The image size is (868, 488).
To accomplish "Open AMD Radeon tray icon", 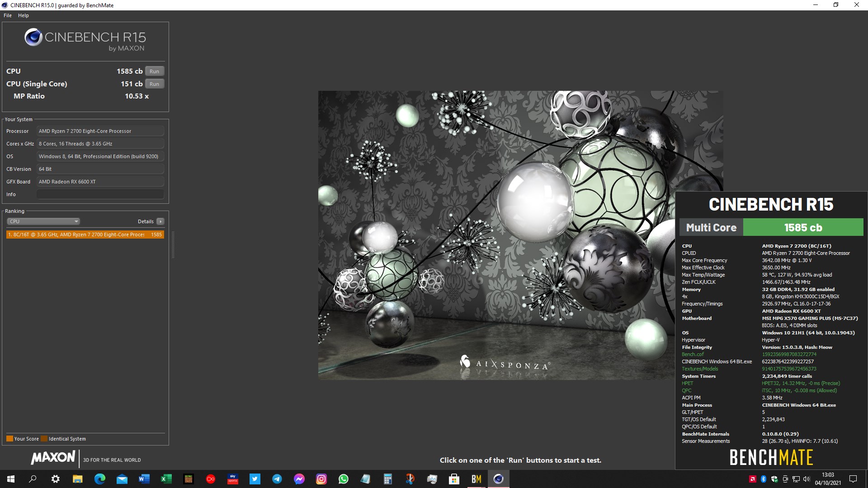I will tap(753, 479).
